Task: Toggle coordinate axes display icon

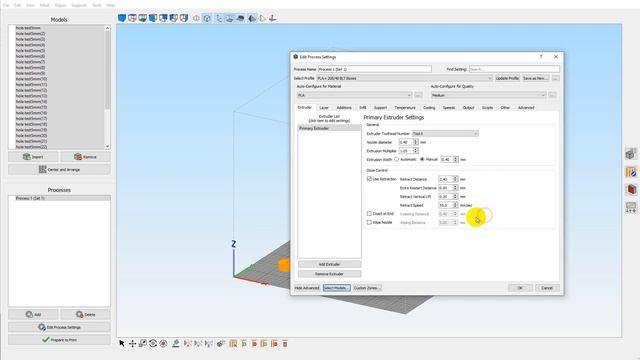Action: (x=219, y=18)
